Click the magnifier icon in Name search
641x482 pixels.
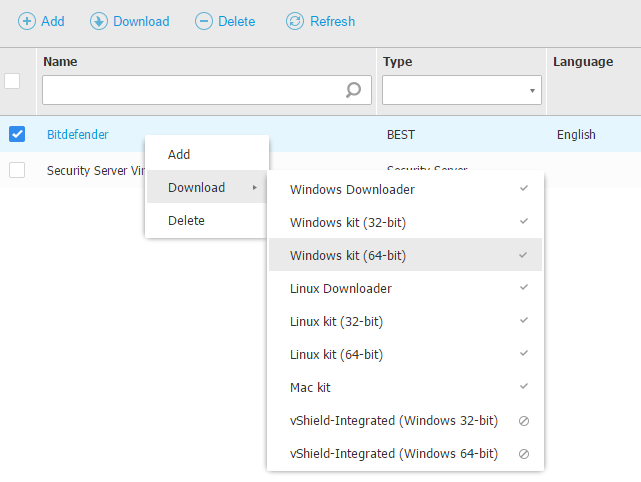353,90
